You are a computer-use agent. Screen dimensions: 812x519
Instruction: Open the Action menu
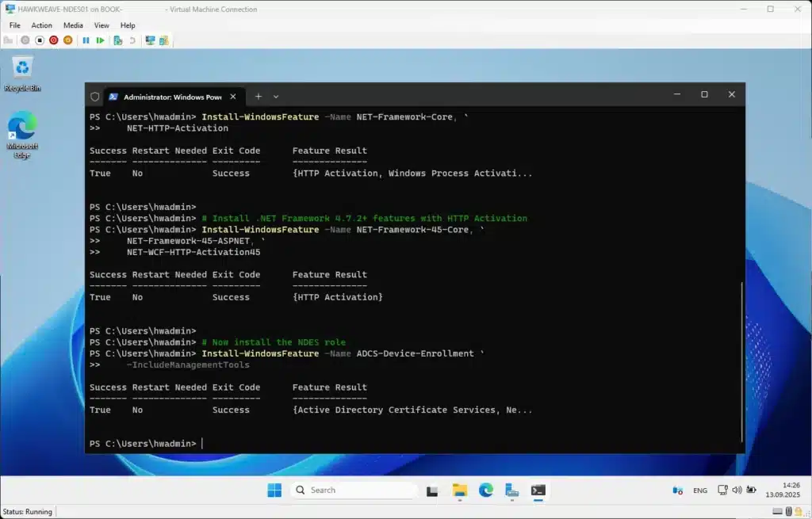point(41,25)
